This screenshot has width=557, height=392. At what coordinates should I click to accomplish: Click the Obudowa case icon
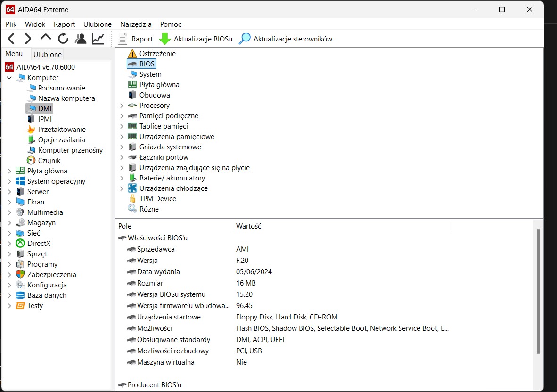click(132, 95)
